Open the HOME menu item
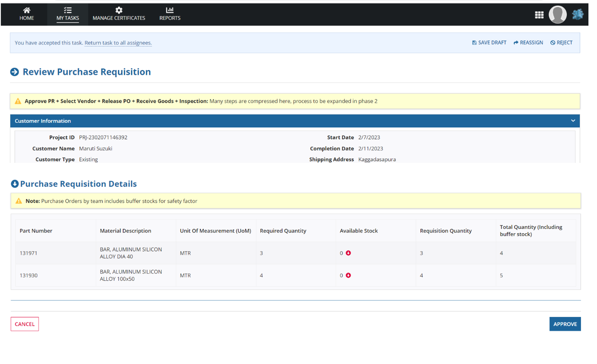Viewport: 597px width, 364px height. pos(27,14)
